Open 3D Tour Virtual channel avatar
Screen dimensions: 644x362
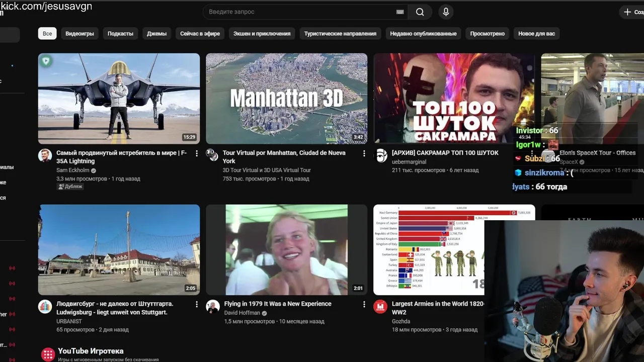pyautogui.click(x=213, y=155)
